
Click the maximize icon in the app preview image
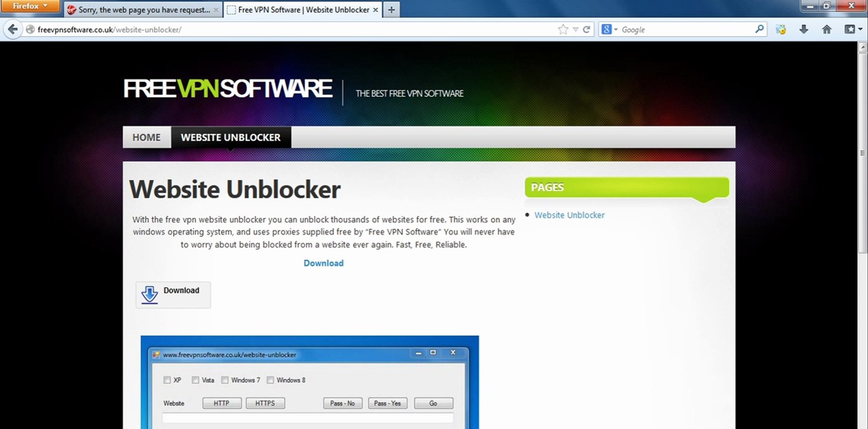pos(433,353)
